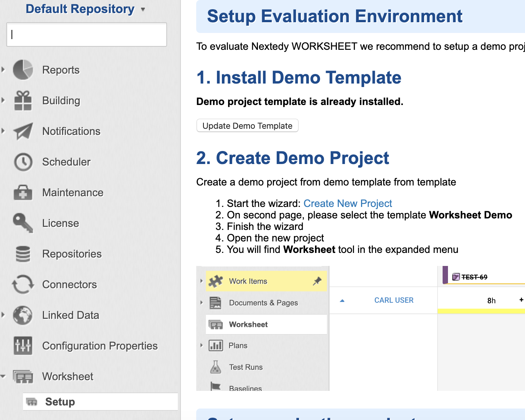Click the '1. Install Demo Template' heading
Image resolution: width=525 pixels, height=420 pixels.
[299, 78]
